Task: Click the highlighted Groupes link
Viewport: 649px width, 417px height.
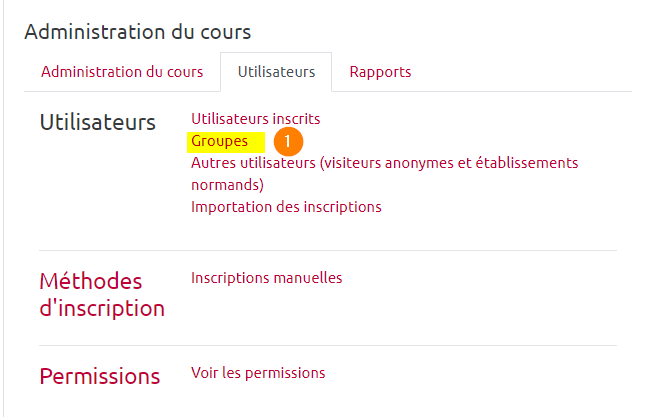Action: pyautogui.click(x=220, y=141)
